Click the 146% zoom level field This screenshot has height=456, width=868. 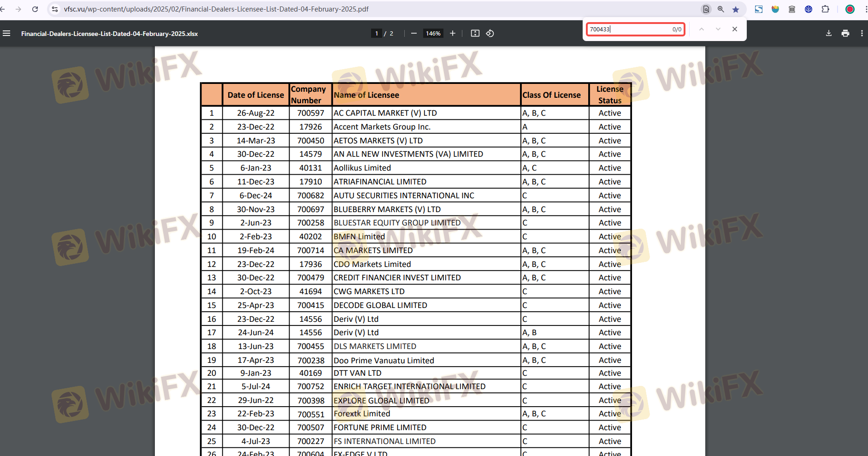pyautogui.click(x=433, y=33)
